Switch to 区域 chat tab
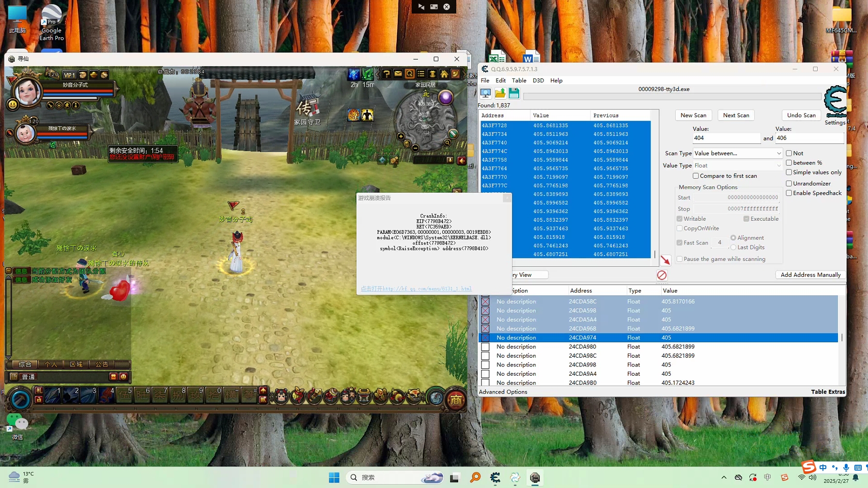Image resolution: width=868 pixels, height=488 pixels. pos(77,364)
